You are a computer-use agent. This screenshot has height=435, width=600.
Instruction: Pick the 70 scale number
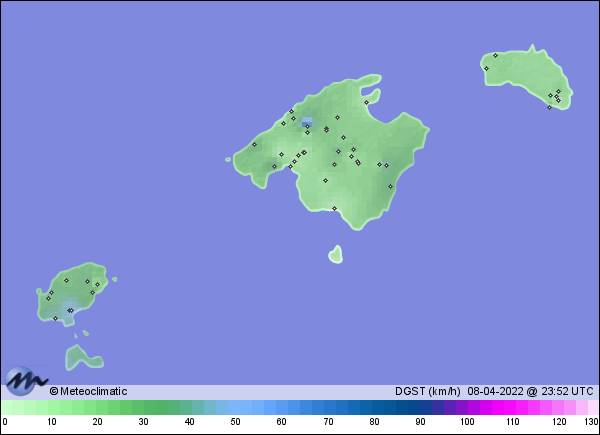pos(328,422)
